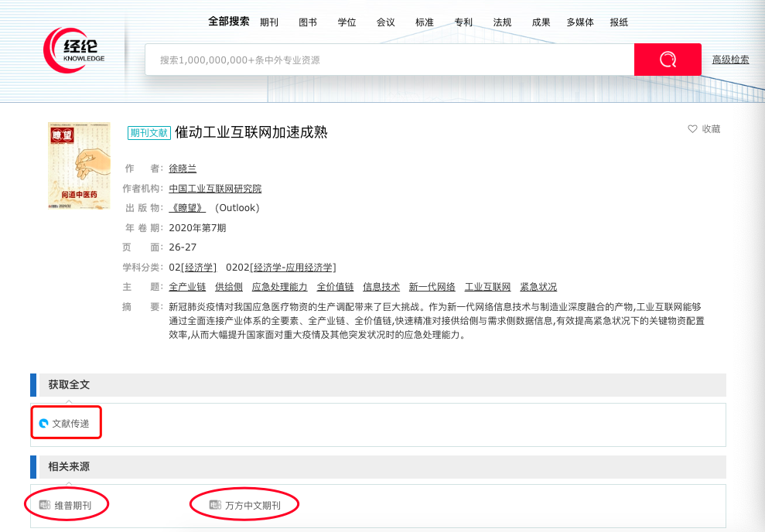Open 中国工业互联网研究院 institution link
The height and width of the screenshot is (532, 765).
pos(215,189)
